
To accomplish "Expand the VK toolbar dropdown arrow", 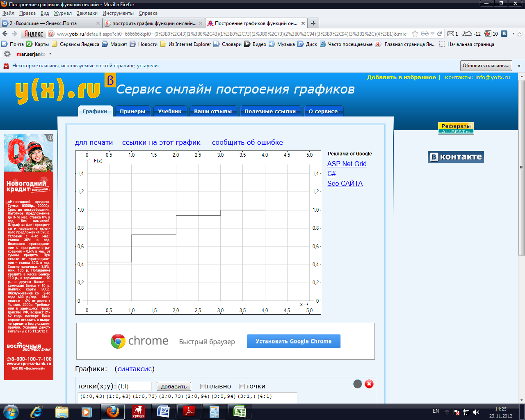I will [x=513, y=34].
